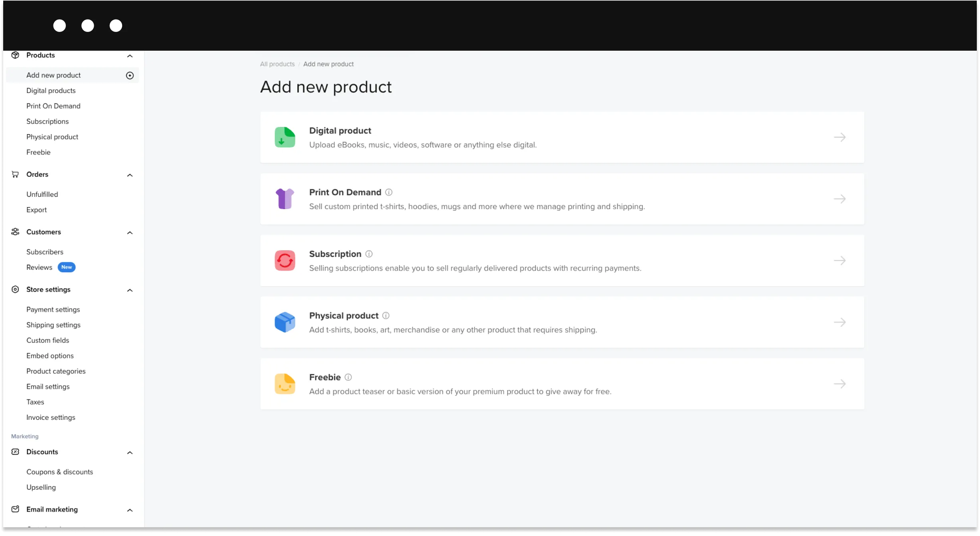Open Product categories
The height and width of the screenshot is (536, 980).
[56, 371]
